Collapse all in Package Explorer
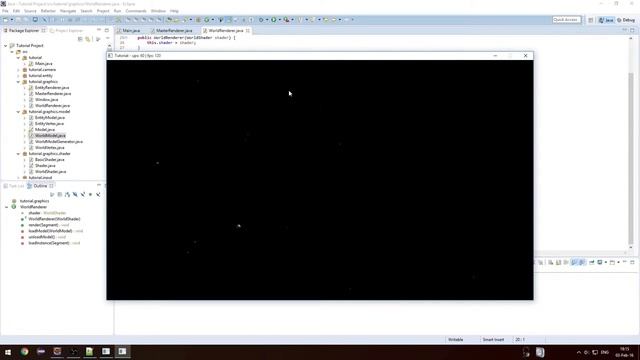Screen dimensions: 640x360 (80, 39)
